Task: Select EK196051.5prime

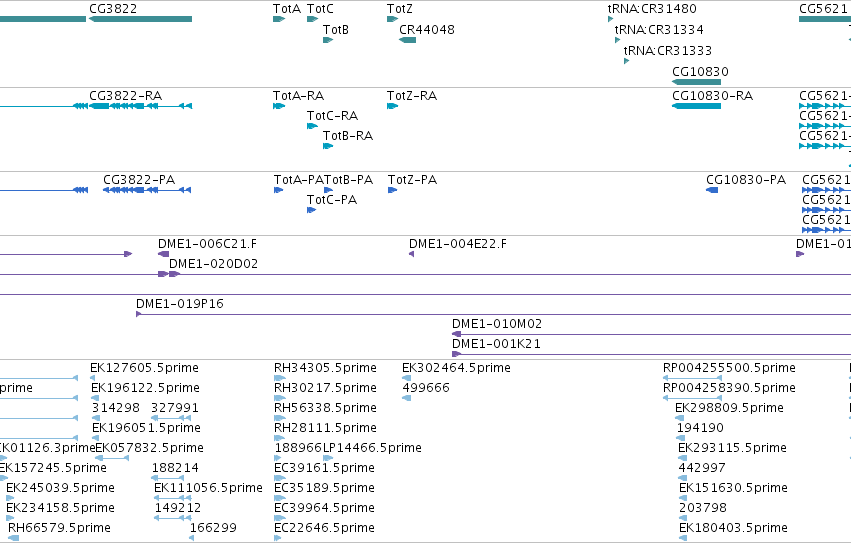Action: coord(96,438)
